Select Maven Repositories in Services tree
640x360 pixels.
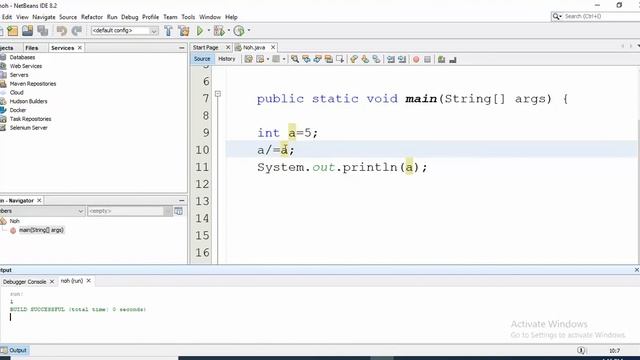point(33,84)
